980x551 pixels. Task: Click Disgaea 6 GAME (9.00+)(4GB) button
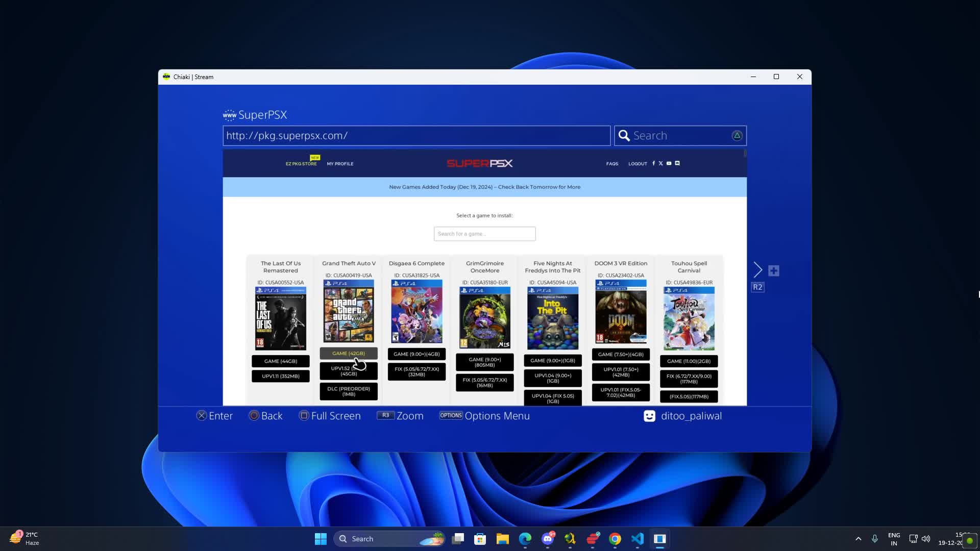tap(416, 354)
